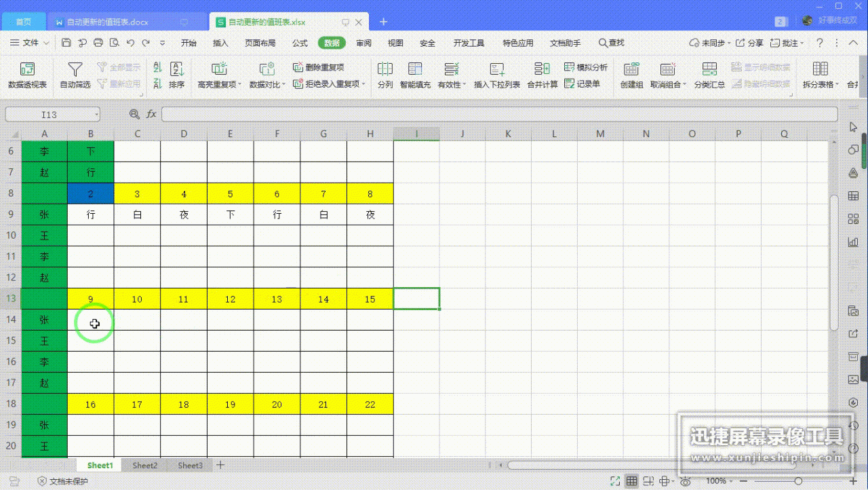Open the 审阅 ribbon tab

click(363, 43)
